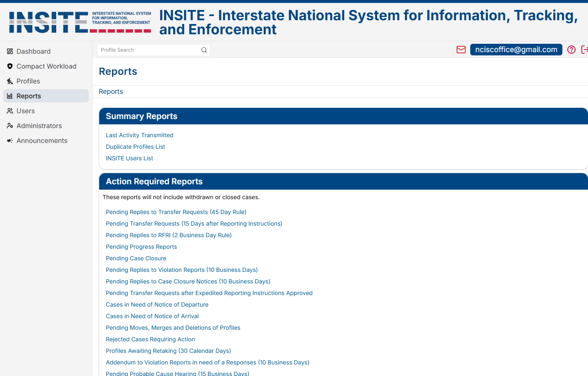The height and width of the screenshot is (376, 588).
Task: Open Pending Transfer Requests after Expedited Reporting Instructions
Action: pos(209,293)
